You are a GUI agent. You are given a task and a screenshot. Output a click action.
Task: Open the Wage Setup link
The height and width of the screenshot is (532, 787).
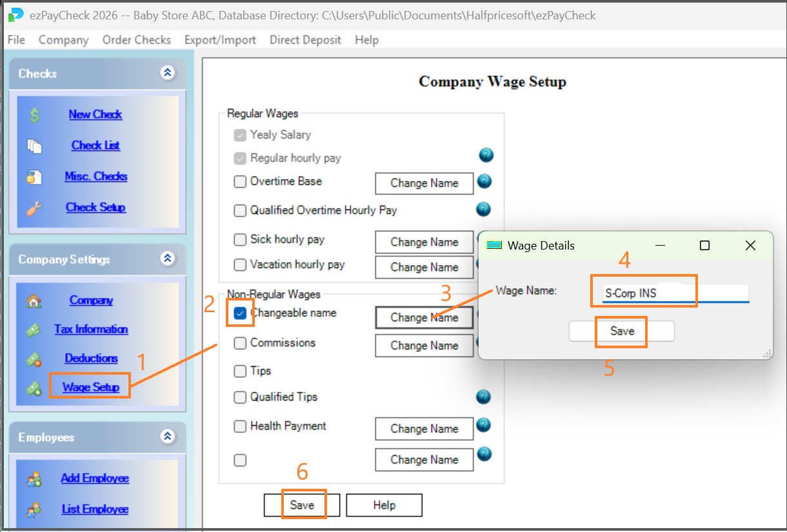coord(91,388)
